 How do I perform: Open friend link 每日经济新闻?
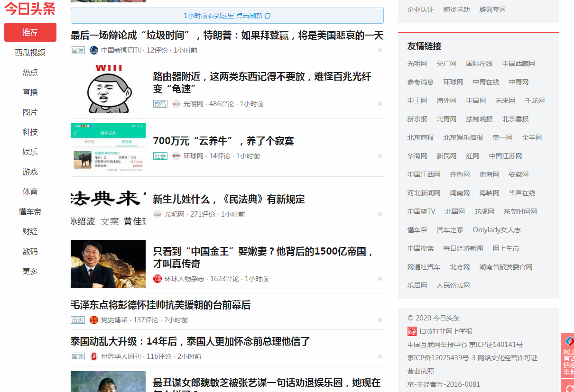pos(463,248)
